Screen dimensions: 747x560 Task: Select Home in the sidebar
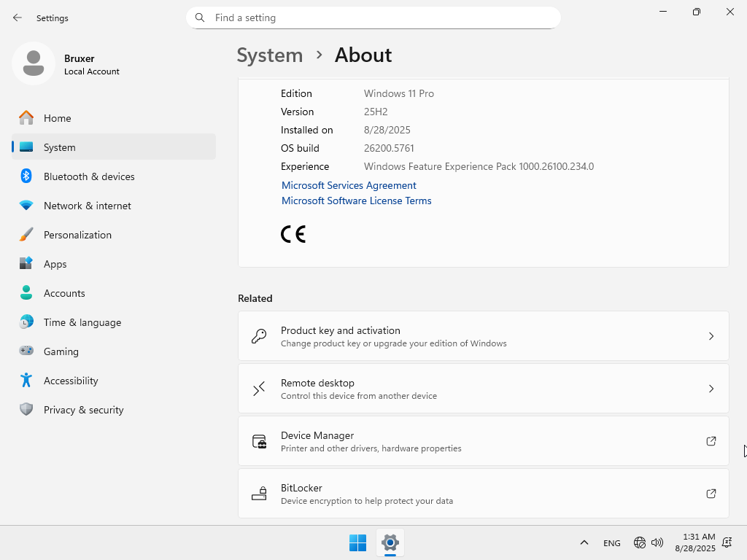(57, 118)
